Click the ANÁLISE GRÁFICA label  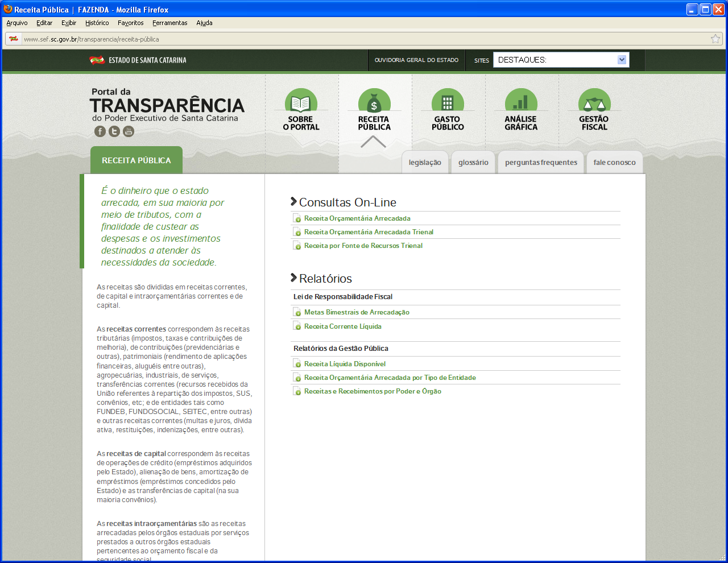point(521,123)
